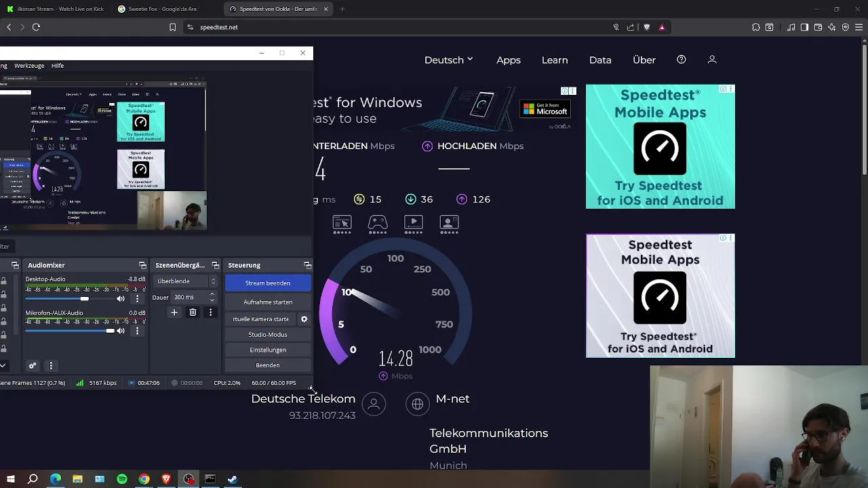Open a new browser tab
868x488 pixels.
tap(342, 9)
